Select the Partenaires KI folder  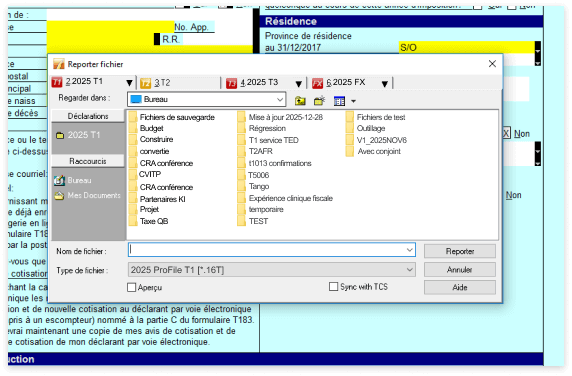(x=158, y=199)
